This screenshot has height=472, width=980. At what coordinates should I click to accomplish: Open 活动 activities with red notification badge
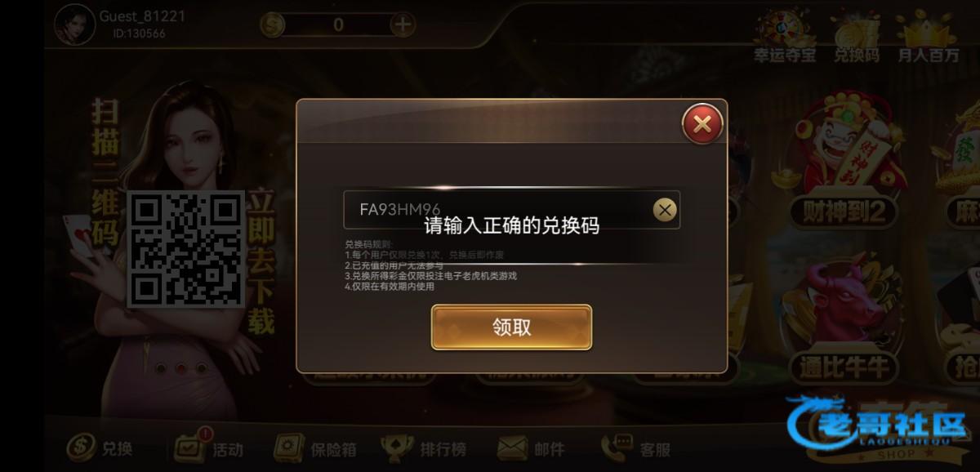pos(208,448)
